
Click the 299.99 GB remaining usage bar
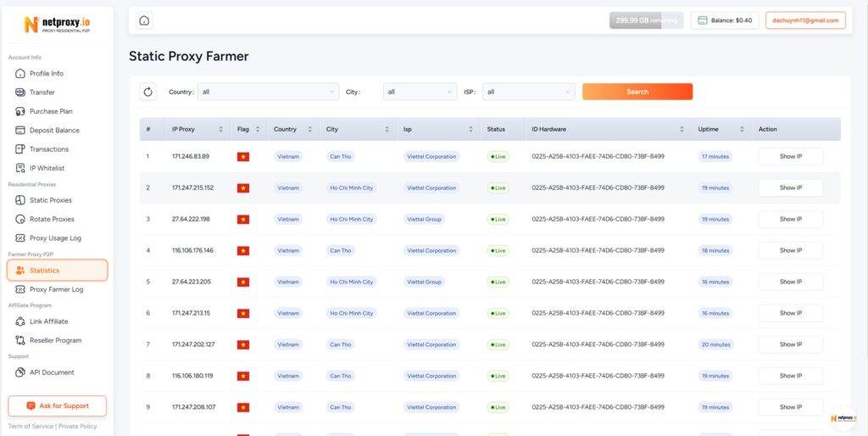click(646, 20)
